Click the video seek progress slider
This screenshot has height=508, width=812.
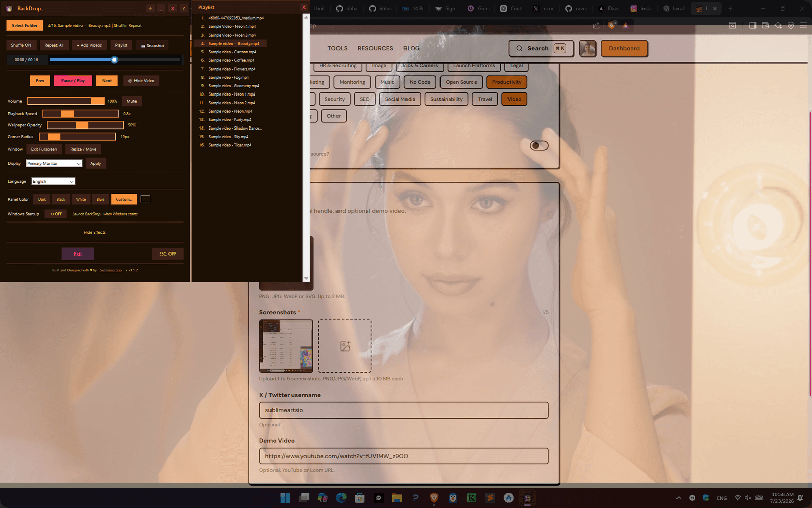coord(115,60)
